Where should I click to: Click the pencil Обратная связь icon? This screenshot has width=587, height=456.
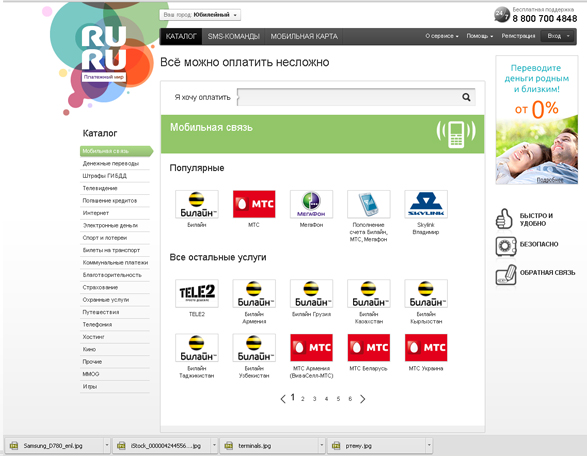click(505, 275)
